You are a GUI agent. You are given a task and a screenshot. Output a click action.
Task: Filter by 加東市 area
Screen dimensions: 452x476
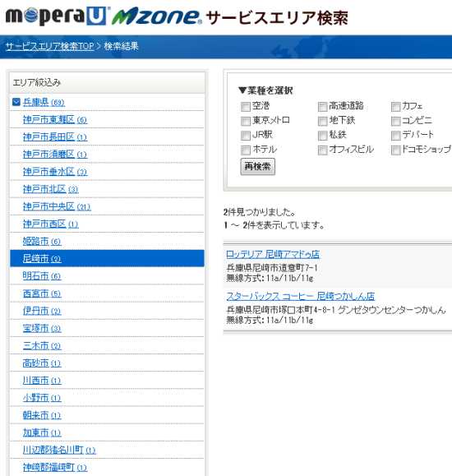click(42, 432)
